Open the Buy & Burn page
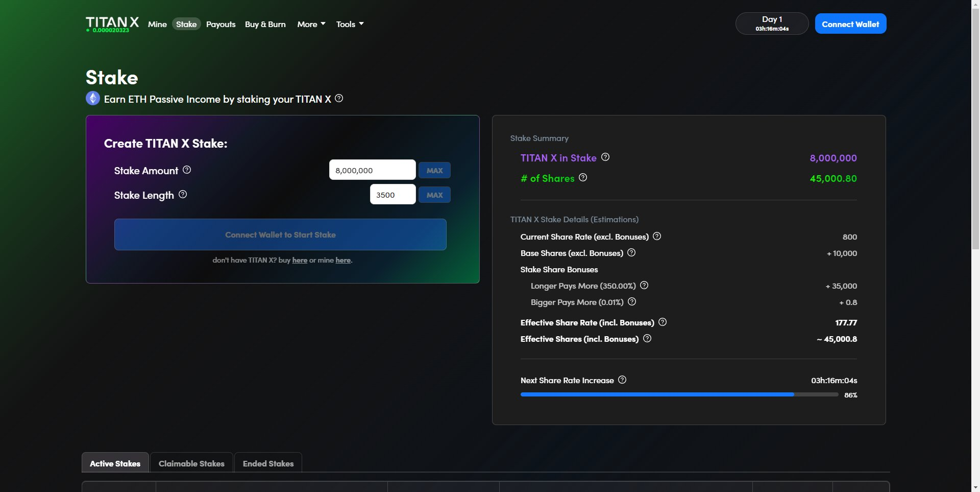The width and height of the screenshot is (980, 492). point(265,24)
